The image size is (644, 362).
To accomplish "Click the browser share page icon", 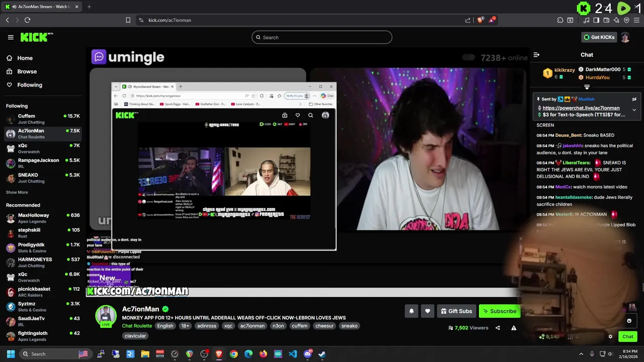I will click(468, 20).
